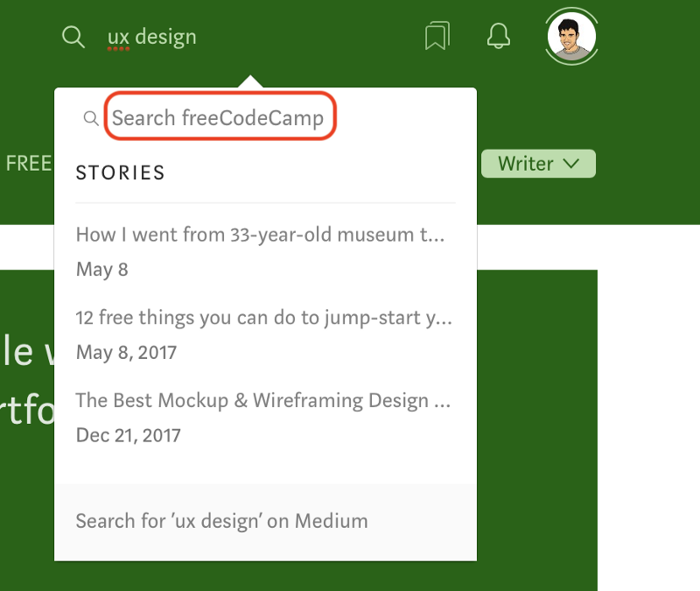Select the highlighted Search freeCodeCamp field
The image size is (700, 591).
click(x=219, y=117)
